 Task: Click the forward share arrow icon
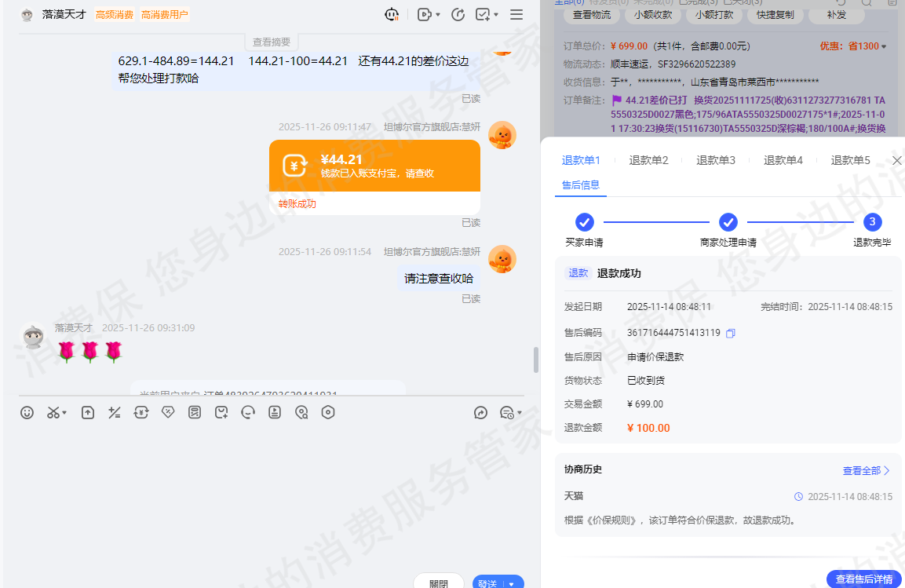coord(481,412)
